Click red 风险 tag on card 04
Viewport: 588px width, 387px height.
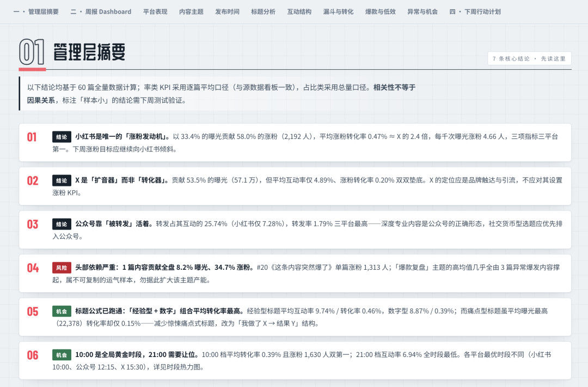[x=62, y=268]
